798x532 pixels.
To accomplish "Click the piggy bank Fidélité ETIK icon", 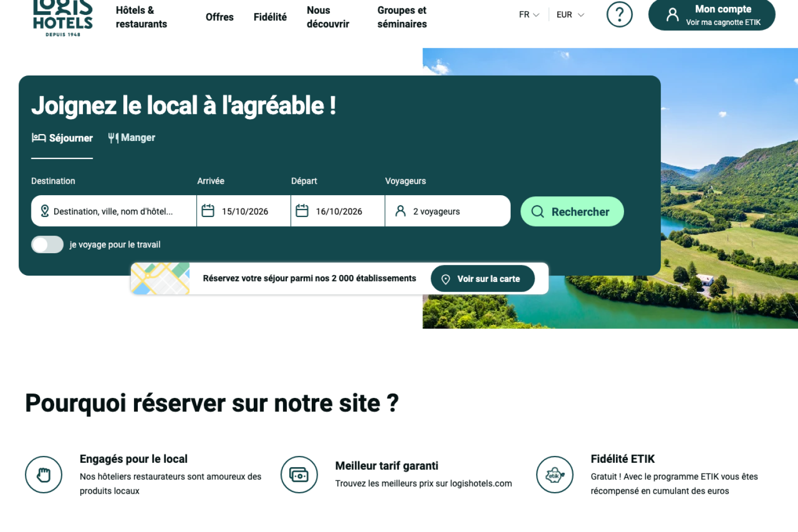I will [555, 475].
